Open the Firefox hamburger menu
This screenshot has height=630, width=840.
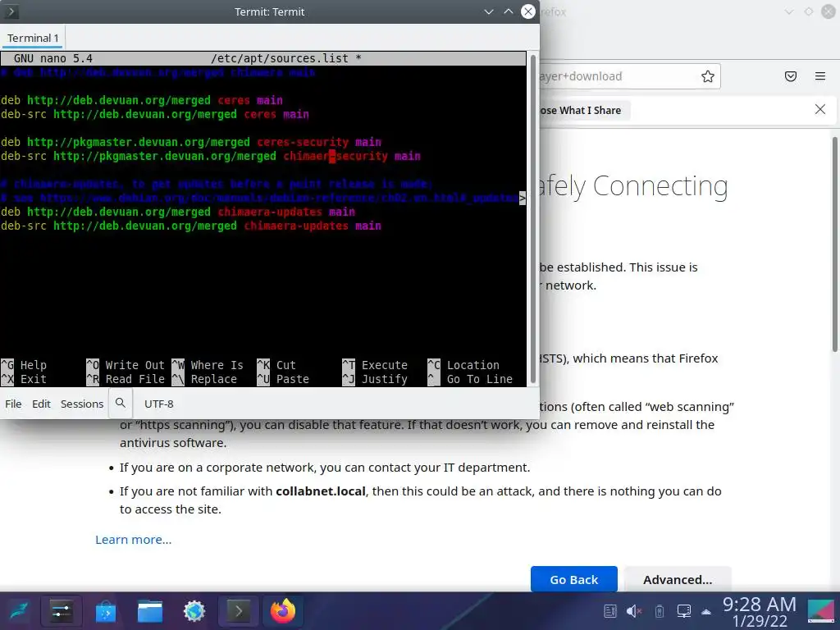tap(820, 76)
